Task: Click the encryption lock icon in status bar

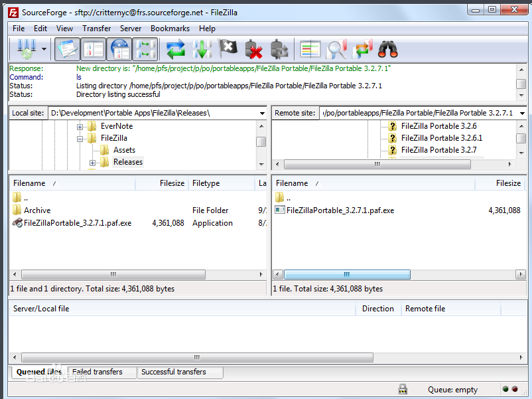Action: pos(403,389)
